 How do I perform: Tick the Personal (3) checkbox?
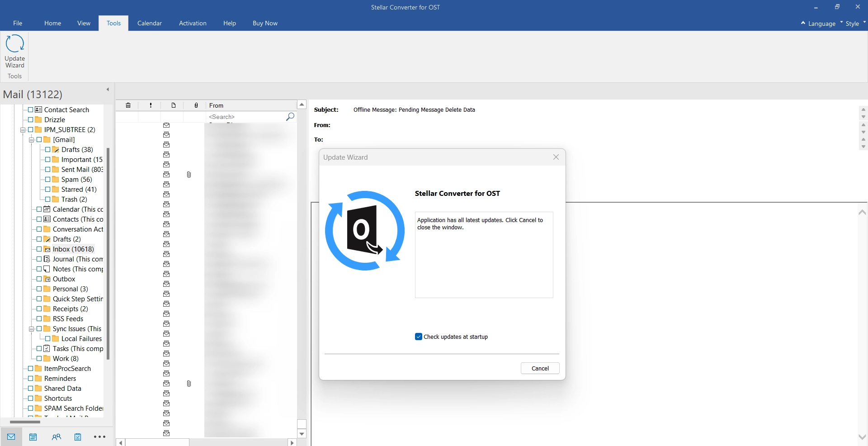pyautogui.click(x=39, y=289)
